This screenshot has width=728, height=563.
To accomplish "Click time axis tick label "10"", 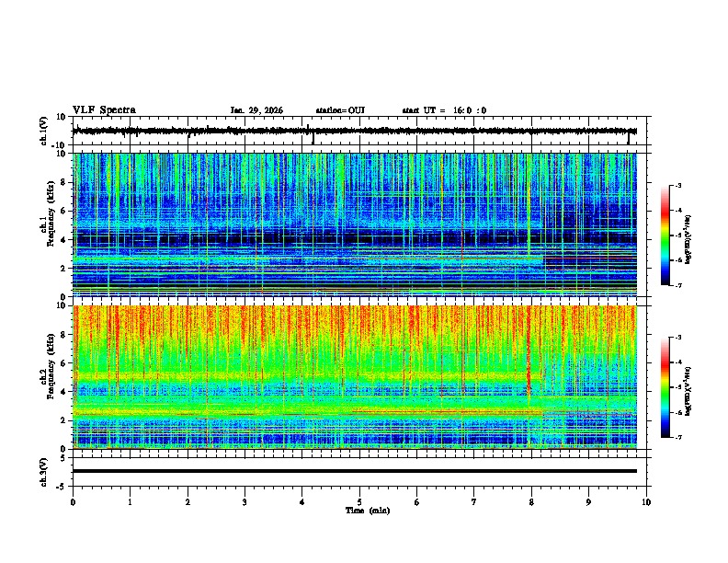I will (646, 502).
